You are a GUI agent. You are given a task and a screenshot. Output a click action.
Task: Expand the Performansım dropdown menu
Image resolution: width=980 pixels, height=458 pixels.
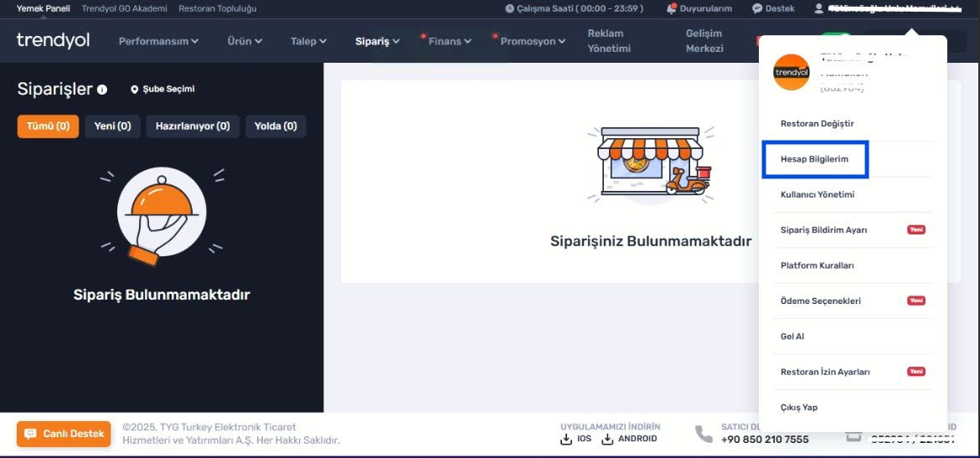(159, 41)
